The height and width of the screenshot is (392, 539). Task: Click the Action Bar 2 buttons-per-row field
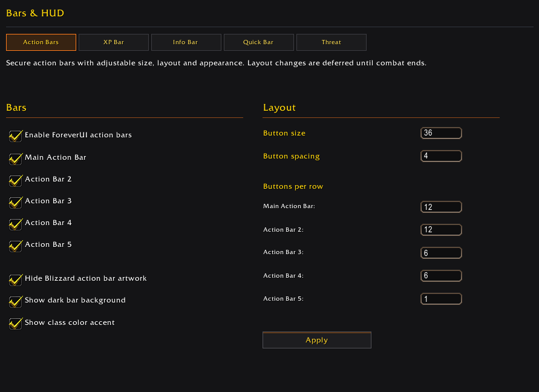coord(441,230)
